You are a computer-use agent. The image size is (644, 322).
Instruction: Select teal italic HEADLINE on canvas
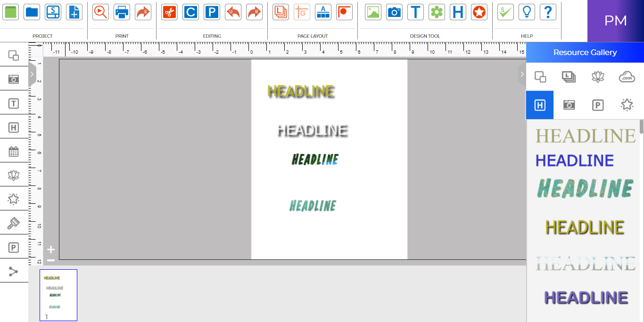313,206
